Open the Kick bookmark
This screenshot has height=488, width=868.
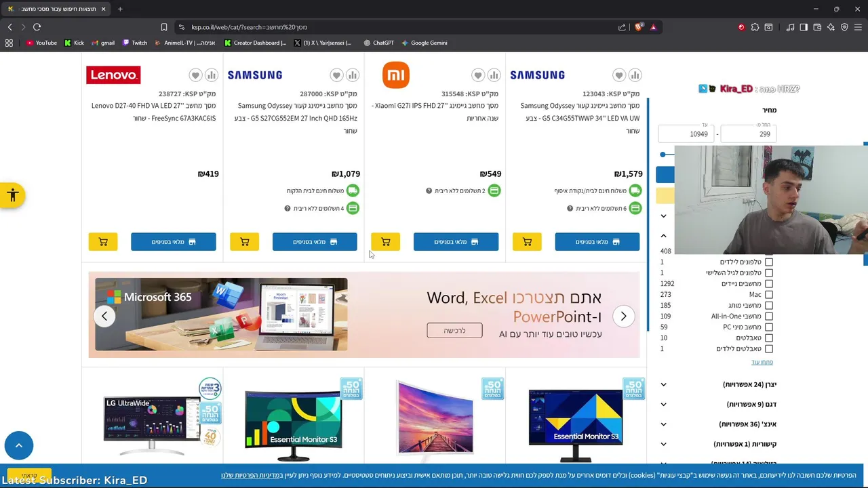(x=75, y=43)
